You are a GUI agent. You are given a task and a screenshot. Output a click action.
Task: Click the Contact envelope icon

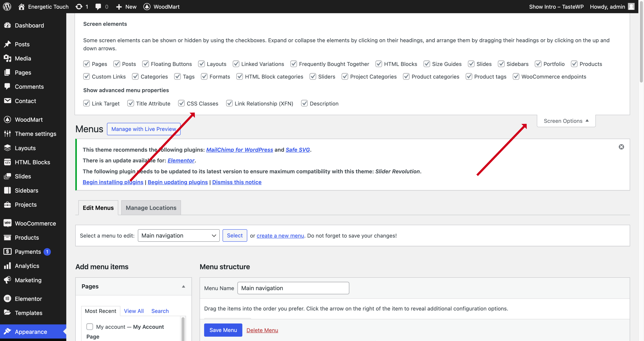(8, 101)
